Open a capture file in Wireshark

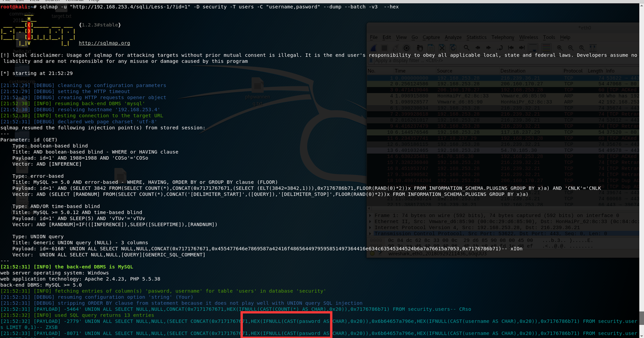tap(420, 48)
